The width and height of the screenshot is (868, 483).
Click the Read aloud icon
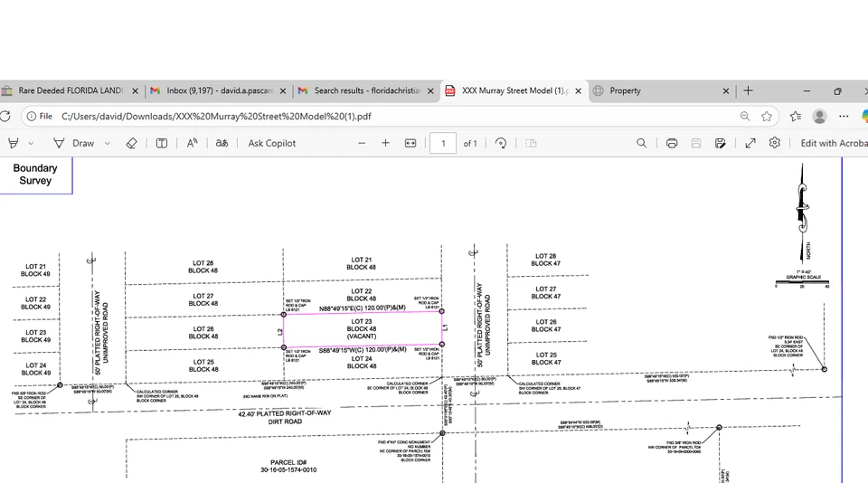tap(193, 143)
